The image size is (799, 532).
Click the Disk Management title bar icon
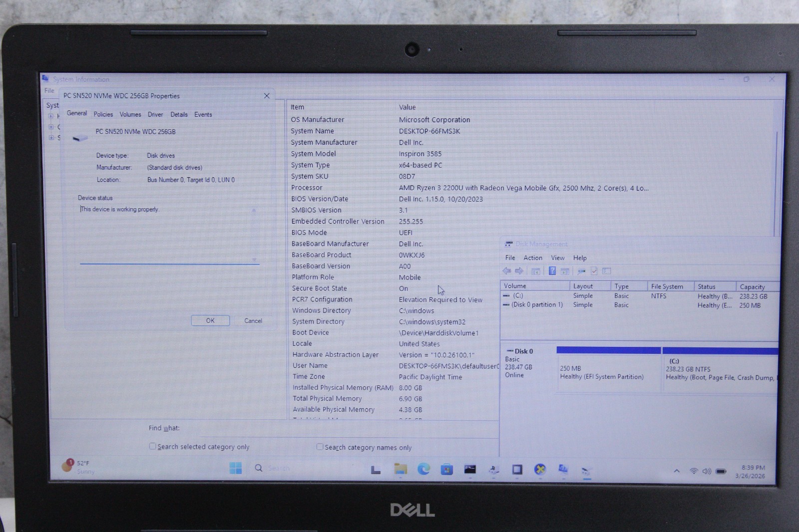coord(508,244)
